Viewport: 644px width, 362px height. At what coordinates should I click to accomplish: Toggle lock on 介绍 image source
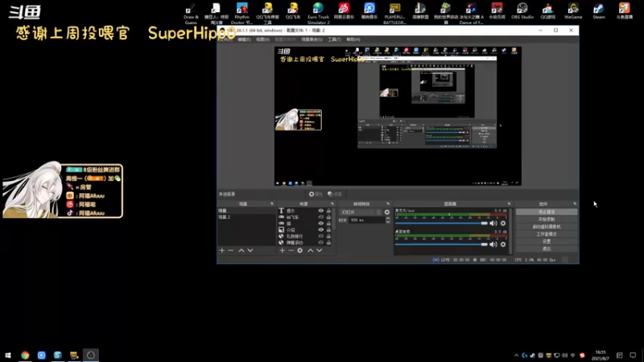pos(328,230)
